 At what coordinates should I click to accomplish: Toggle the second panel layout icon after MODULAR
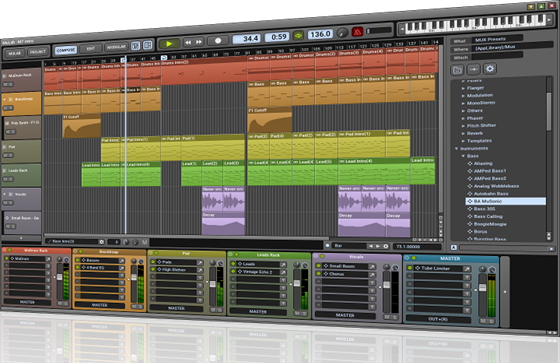click(x=148, y=45)
